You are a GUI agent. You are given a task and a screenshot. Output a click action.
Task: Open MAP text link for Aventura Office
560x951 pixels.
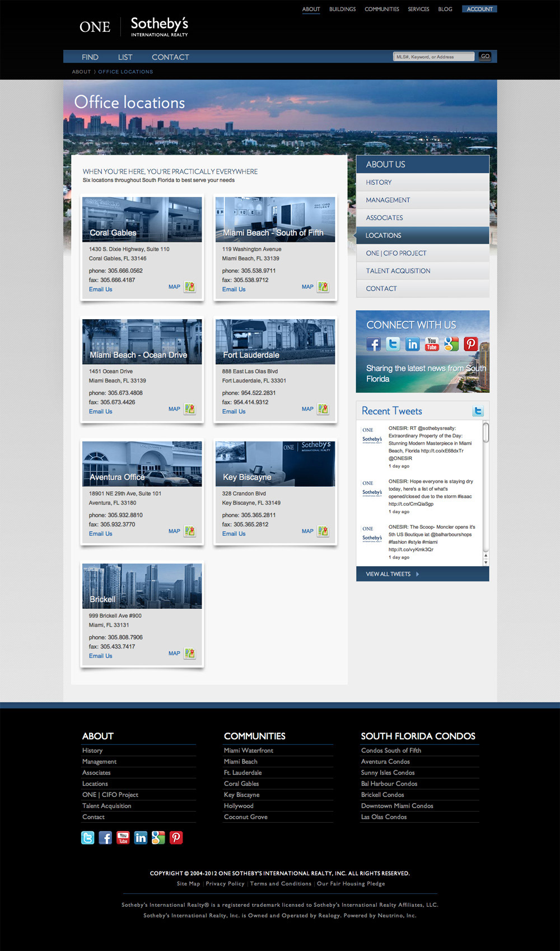click(174, 531)
